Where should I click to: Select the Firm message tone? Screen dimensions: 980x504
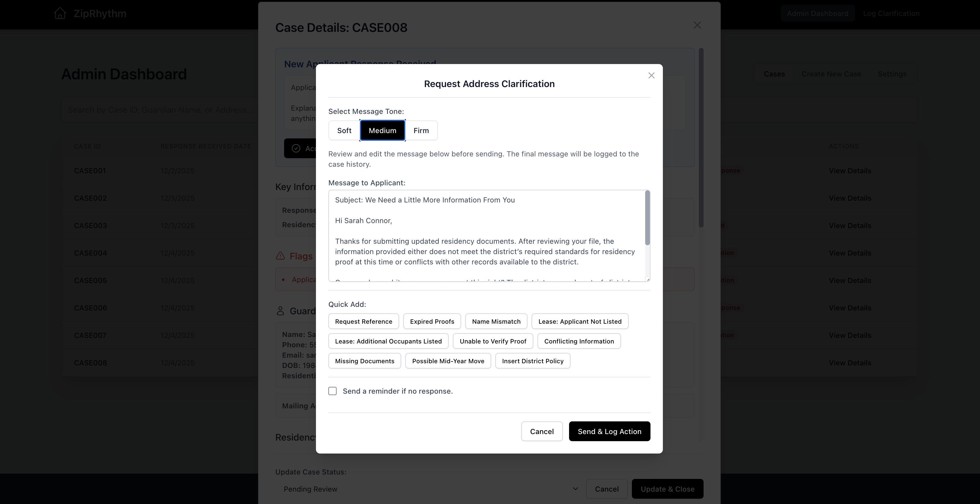421,130
